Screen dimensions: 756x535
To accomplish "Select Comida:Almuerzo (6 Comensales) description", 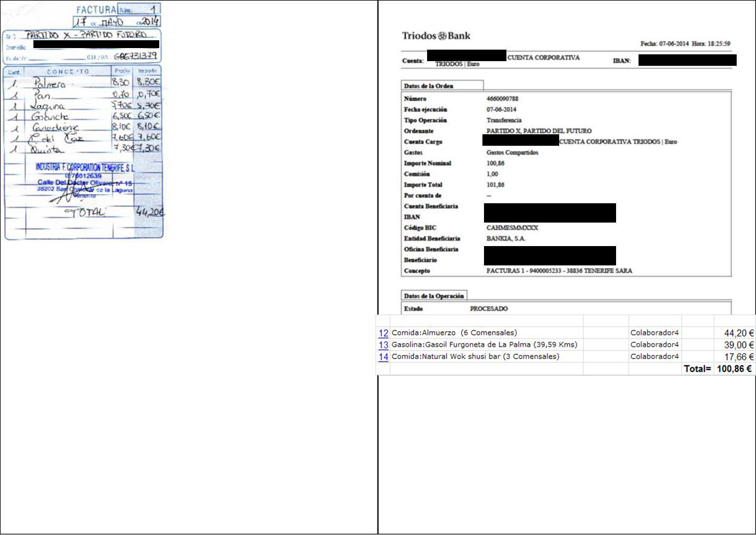I will [454, 333].
